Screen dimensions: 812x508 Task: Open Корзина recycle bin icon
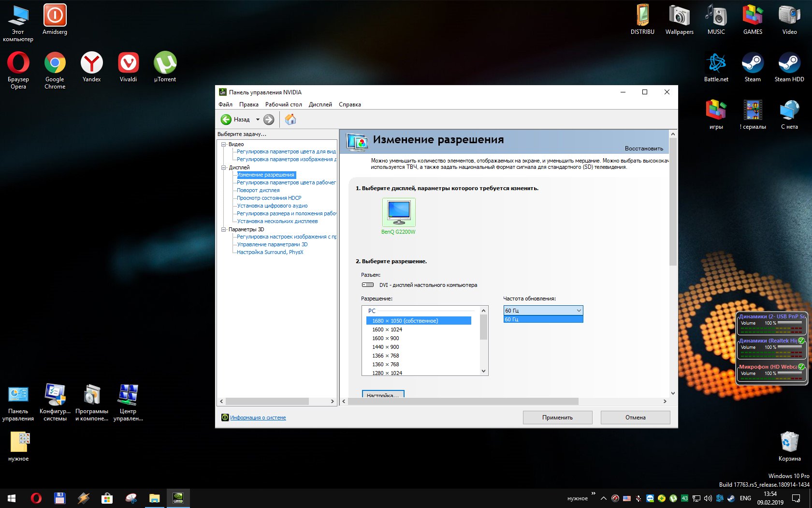point(790,446)
